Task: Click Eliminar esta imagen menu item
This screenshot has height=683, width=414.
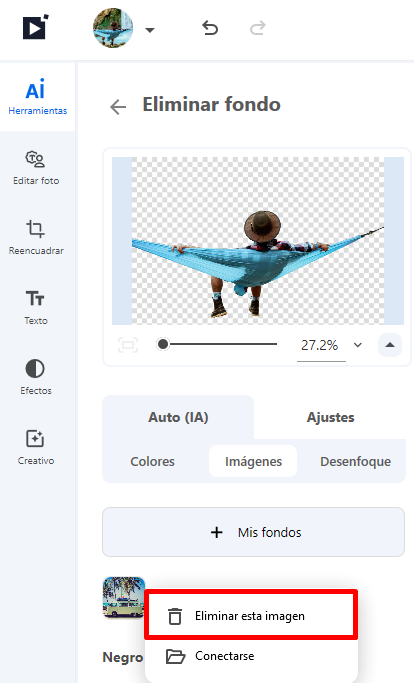Action: (x=251, y=616)
